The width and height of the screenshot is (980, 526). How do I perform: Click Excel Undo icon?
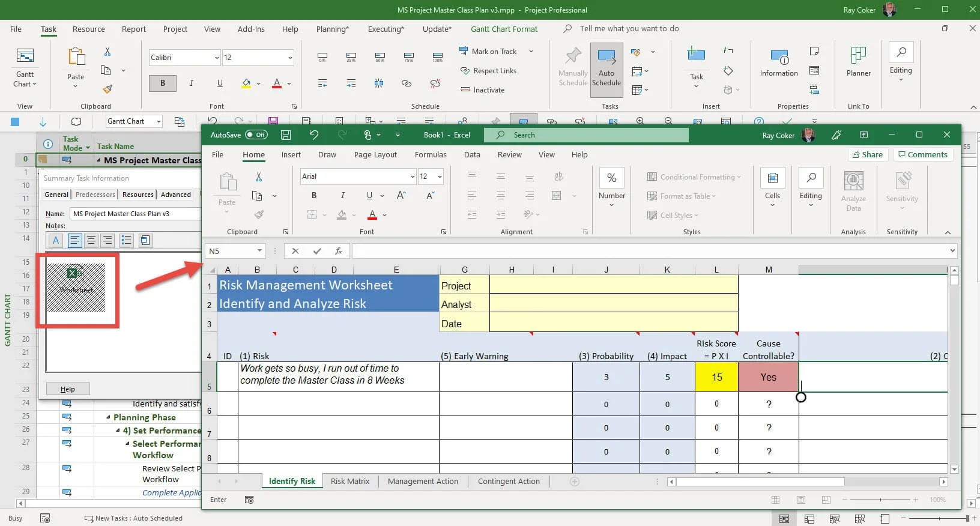coord(313,135)
